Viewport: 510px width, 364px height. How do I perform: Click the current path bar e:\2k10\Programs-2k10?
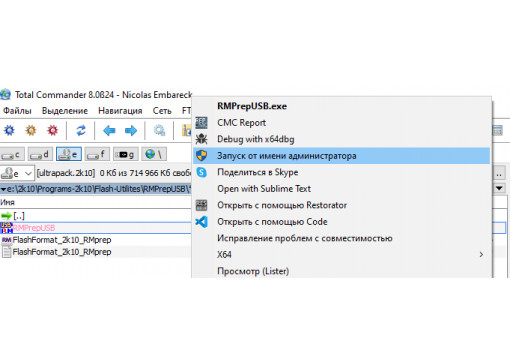point(96,189)
